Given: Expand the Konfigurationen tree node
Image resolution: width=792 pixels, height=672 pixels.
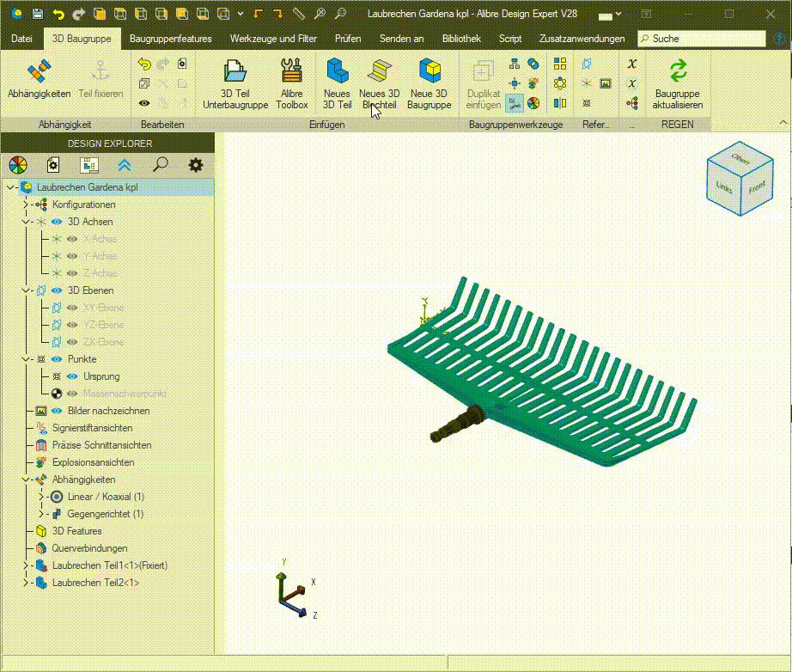Looking at the screenshot, I should pyautogui.click(x=26, y=205).
